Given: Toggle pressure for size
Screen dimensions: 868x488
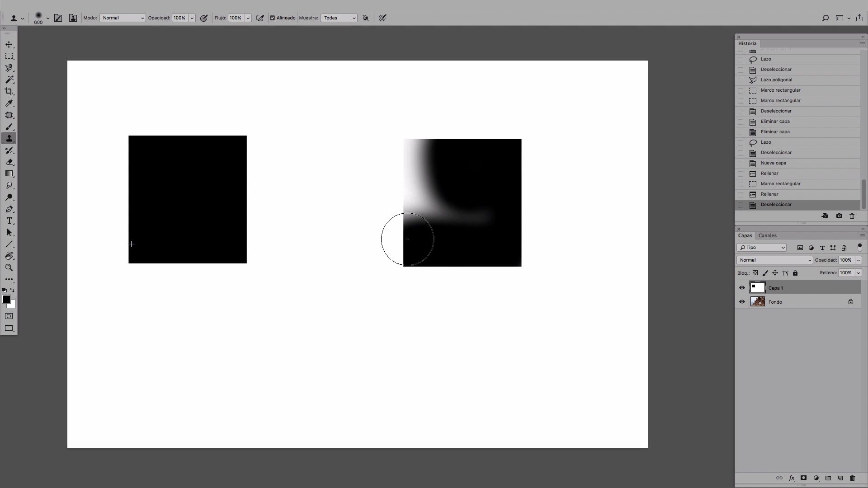Looking at the screenshot, I should click(x=382, y=18).
